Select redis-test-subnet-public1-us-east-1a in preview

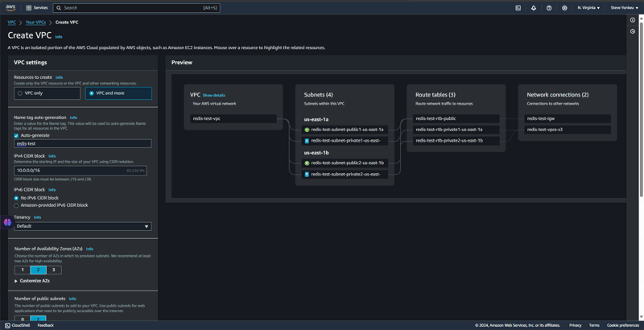(x=345, y=130)
